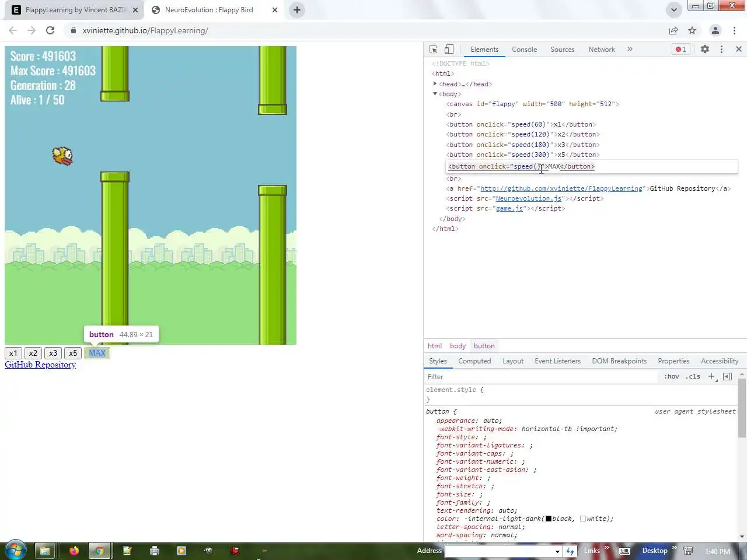
Task: Show more DevTools tabs chevron
Action: click(x=630, y=50)
